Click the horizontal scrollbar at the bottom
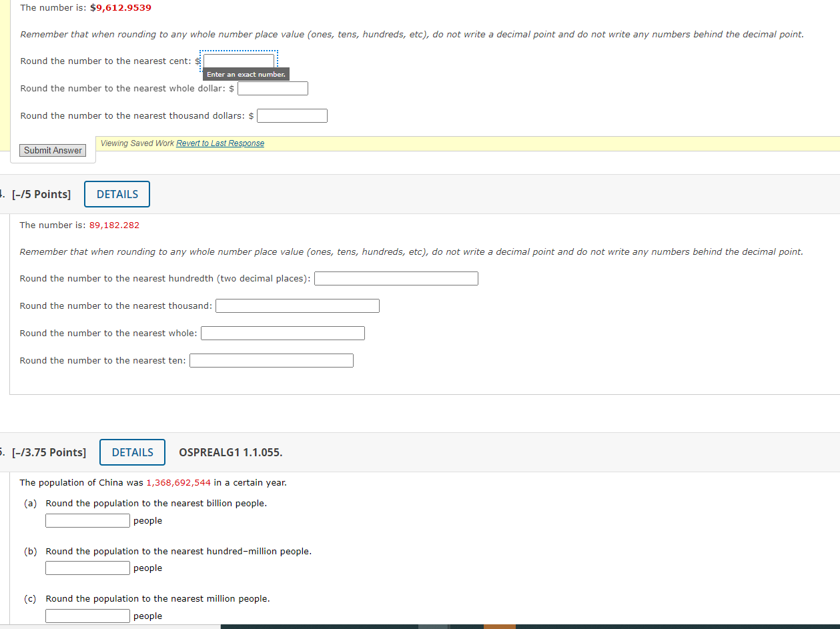The image size is (840, 629). 334,626
